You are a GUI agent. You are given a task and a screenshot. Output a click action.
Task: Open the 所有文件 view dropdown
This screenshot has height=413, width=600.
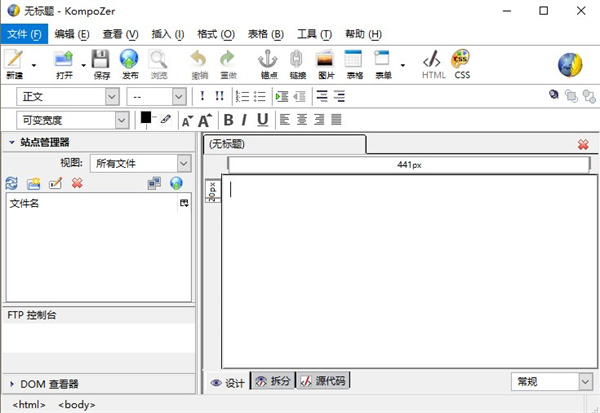140,163
